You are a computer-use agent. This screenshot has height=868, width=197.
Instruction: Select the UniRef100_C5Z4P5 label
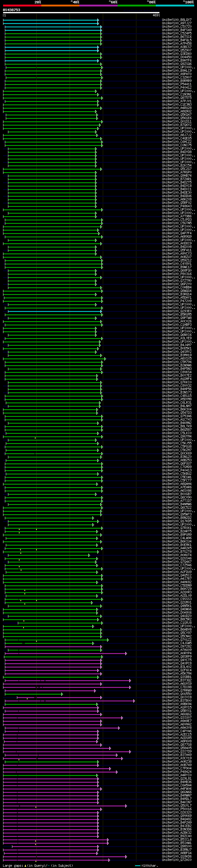(x=177, y=33)
